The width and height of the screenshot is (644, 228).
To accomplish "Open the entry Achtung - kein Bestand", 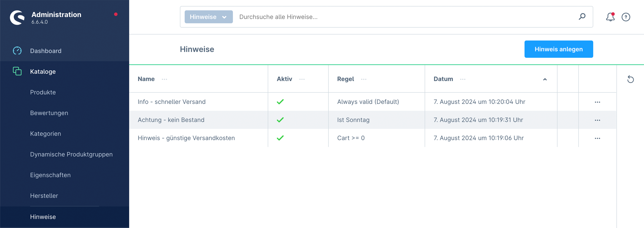I will point(171,120).
